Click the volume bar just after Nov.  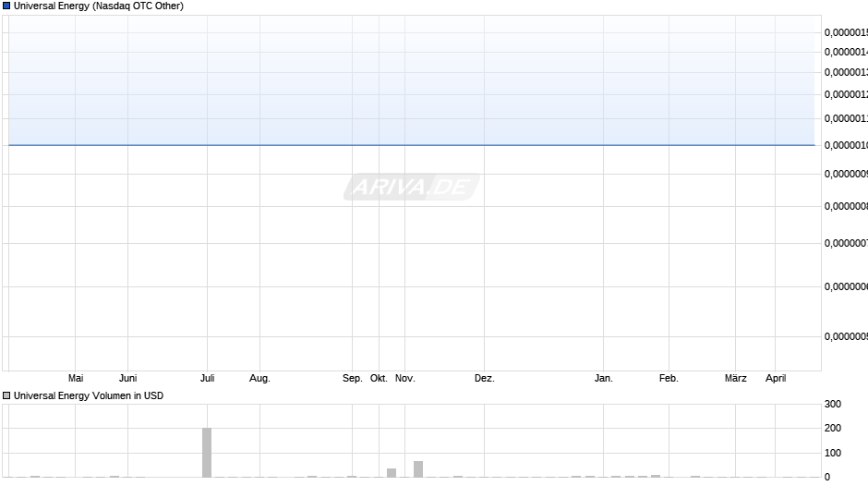[x=418, y=468]
